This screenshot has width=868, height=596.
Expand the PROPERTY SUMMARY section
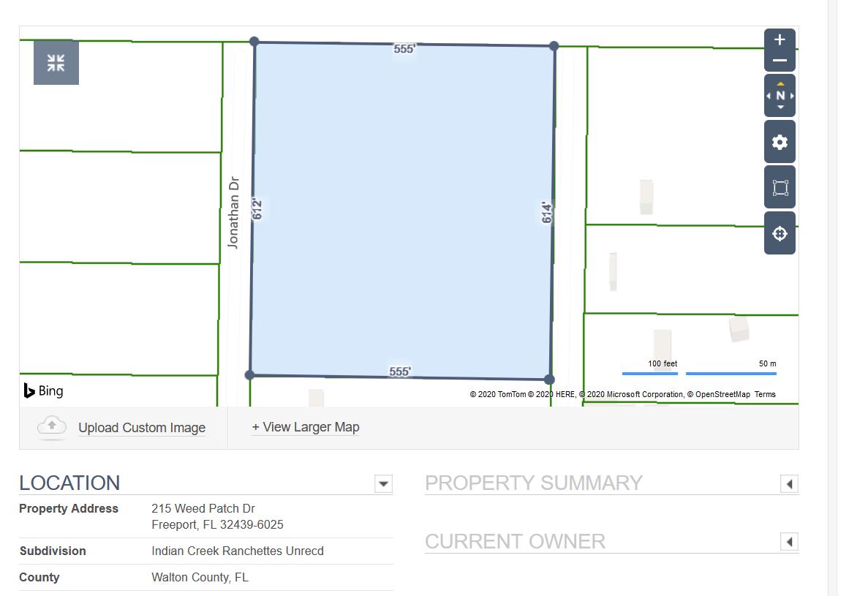[x=789, y=483]
